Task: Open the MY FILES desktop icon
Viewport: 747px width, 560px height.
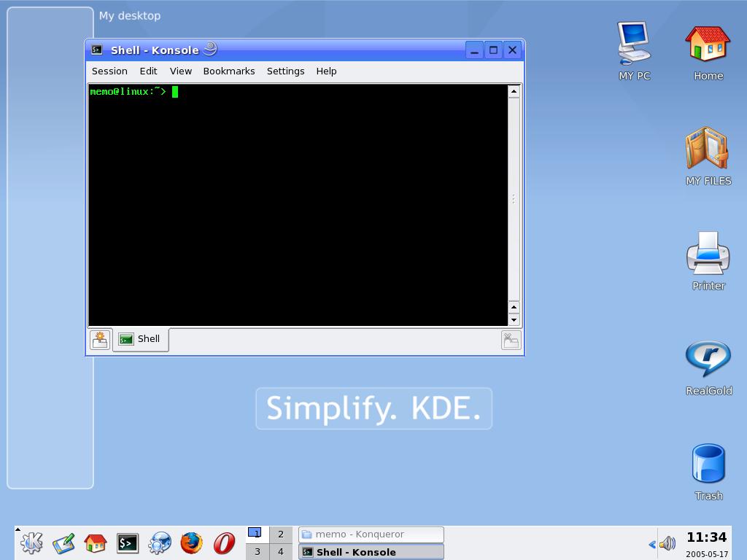Action: click(708, 156)
